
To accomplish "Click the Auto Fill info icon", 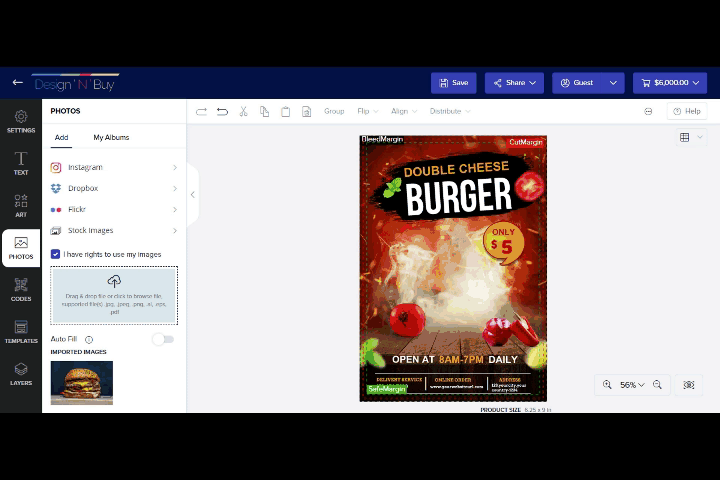I will [x=89, y=339].
